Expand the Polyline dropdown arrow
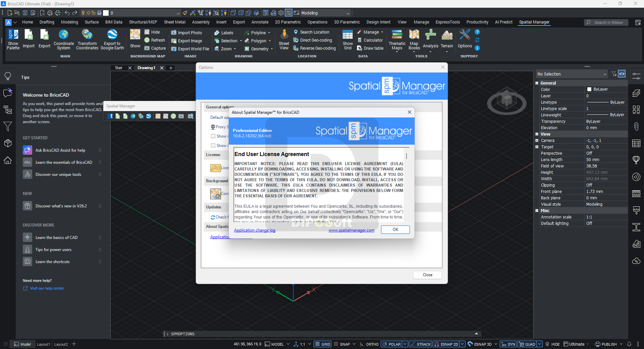Viewport: 644px width, 349px height. pyautogui.click(x=269, y=33)
